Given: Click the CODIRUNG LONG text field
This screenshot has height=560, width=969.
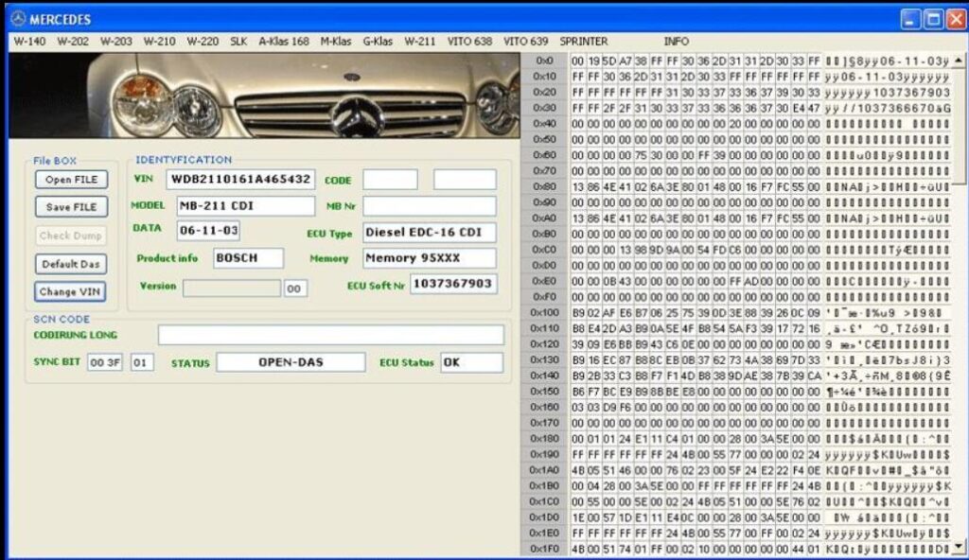Looking at the screenshot, I should (331, 334).
